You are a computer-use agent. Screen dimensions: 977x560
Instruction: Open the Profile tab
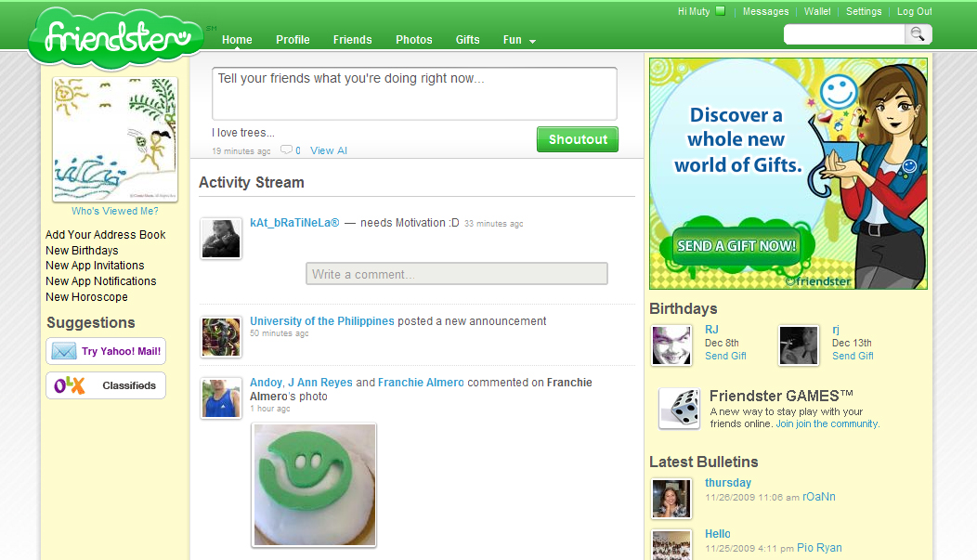[293, 40]
